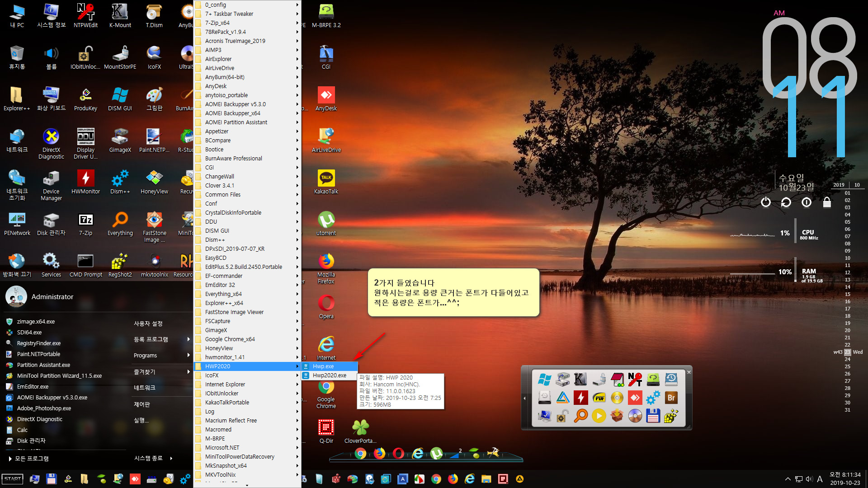
Task: Expand the Programs submenu
Action: (x=161, y=355)
